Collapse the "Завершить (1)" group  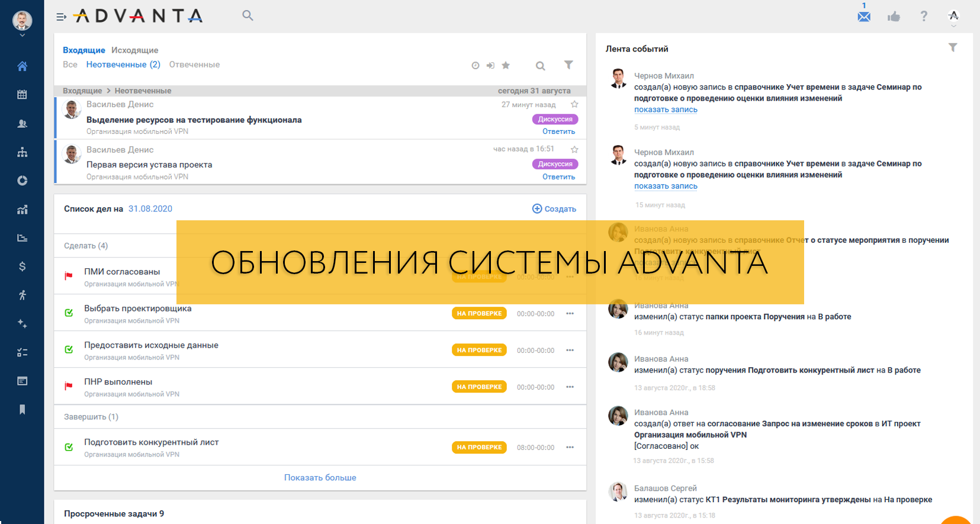point(91,417)
